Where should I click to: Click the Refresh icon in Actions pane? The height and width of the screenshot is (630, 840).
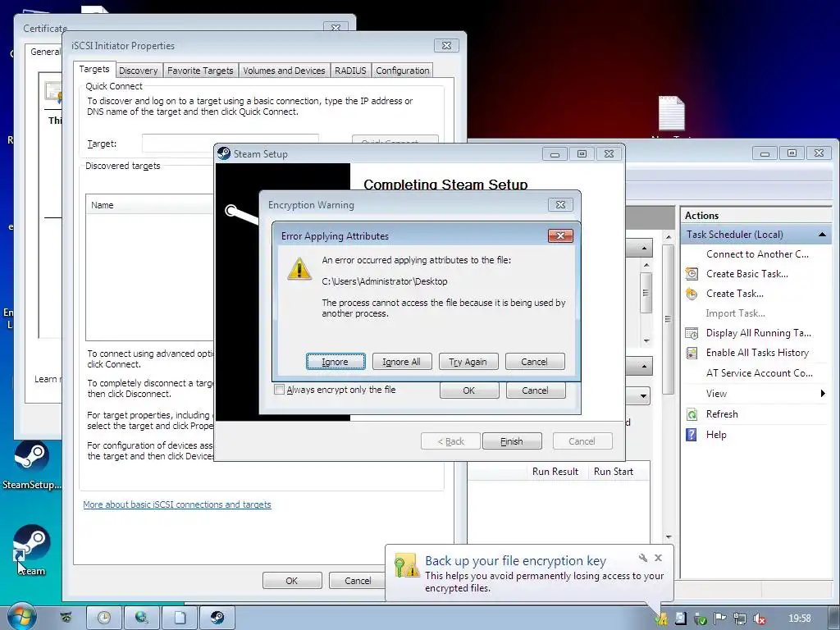(692, 414)
